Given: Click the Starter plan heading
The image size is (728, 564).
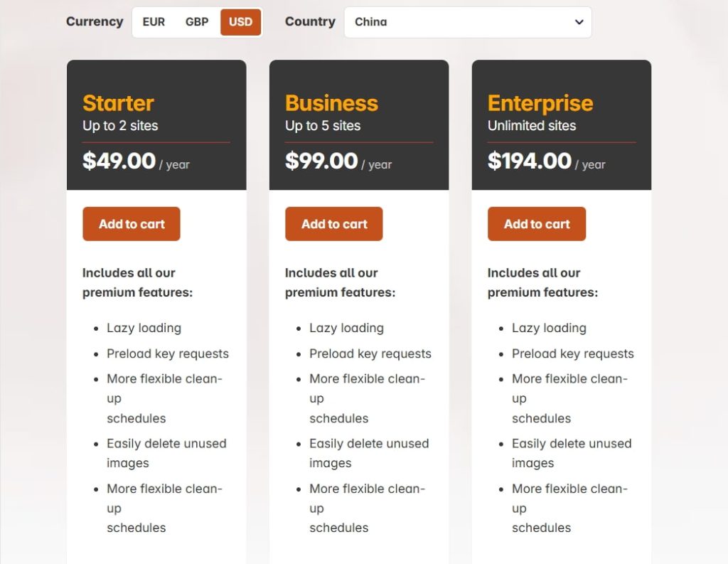Looking at the screenshot, I should (x=118, y=103).
